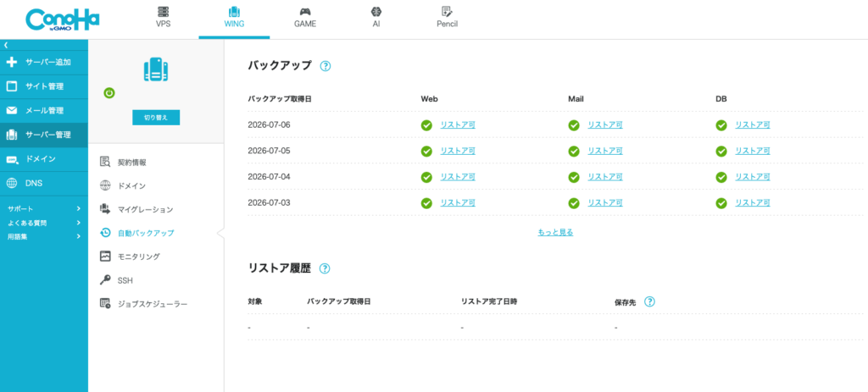
Task: Click the リストア完了日時 column header
Action: 489,301
